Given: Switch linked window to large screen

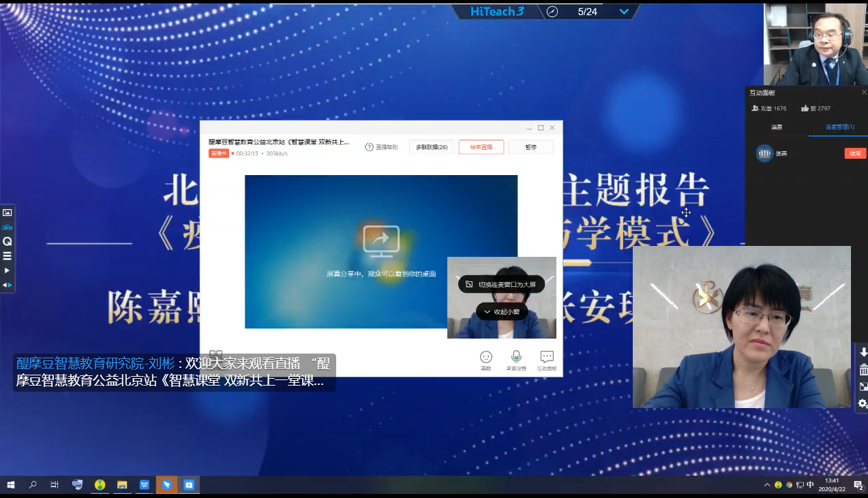Looking at the screenshot, I should pos(501,284).
